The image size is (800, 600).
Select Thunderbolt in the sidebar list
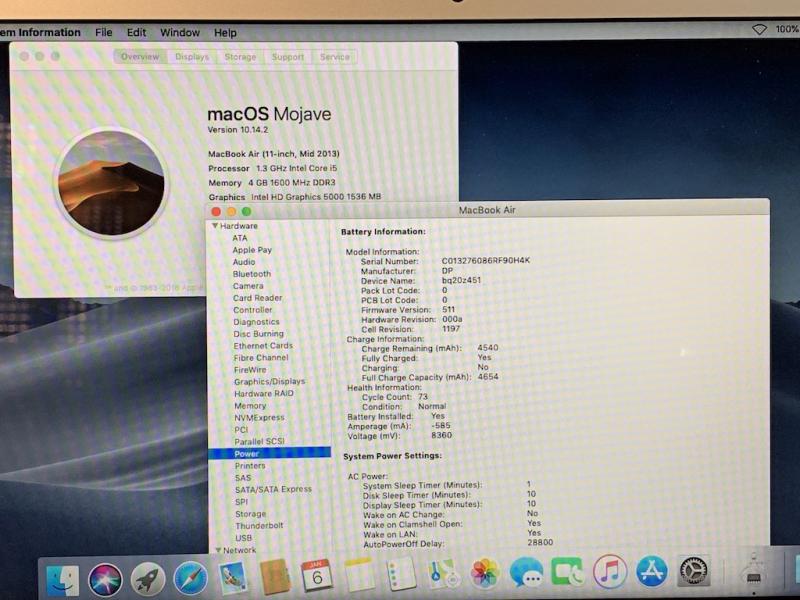point(259,526)
